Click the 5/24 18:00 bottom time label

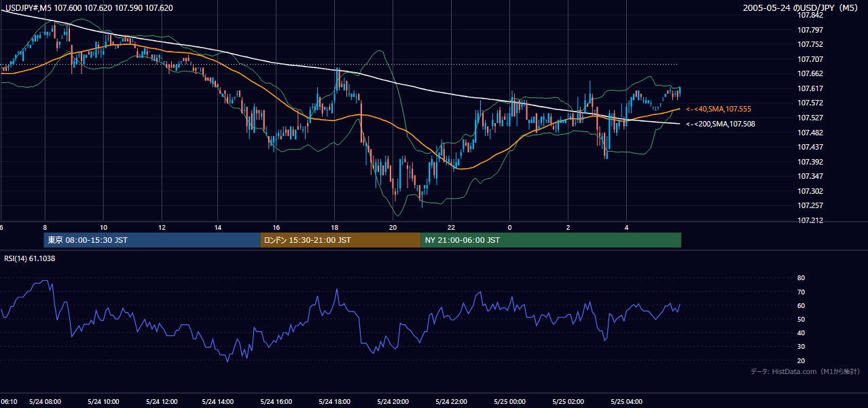pyautogui.click(x=336, y=401)
